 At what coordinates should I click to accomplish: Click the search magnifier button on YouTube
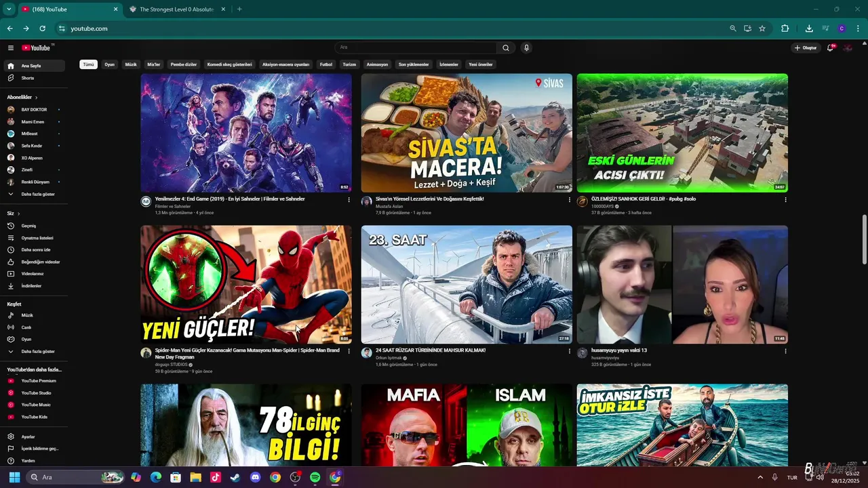point(506,47)
